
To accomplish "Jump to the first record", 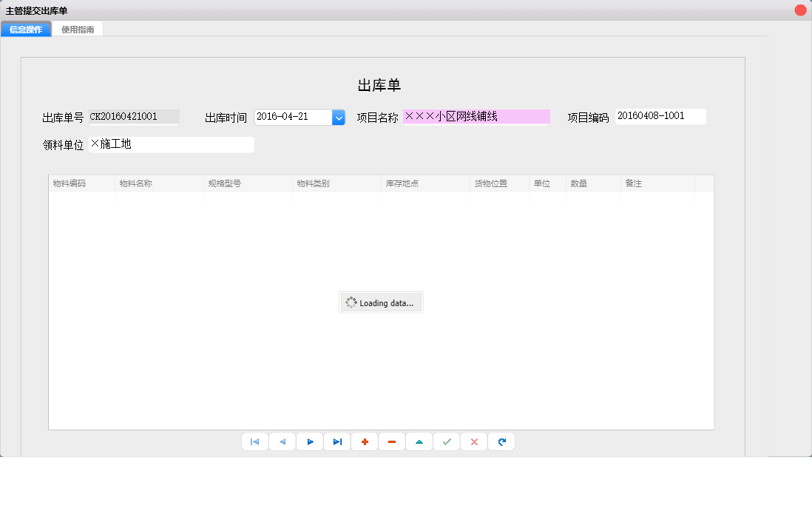I will click(254, 441).
